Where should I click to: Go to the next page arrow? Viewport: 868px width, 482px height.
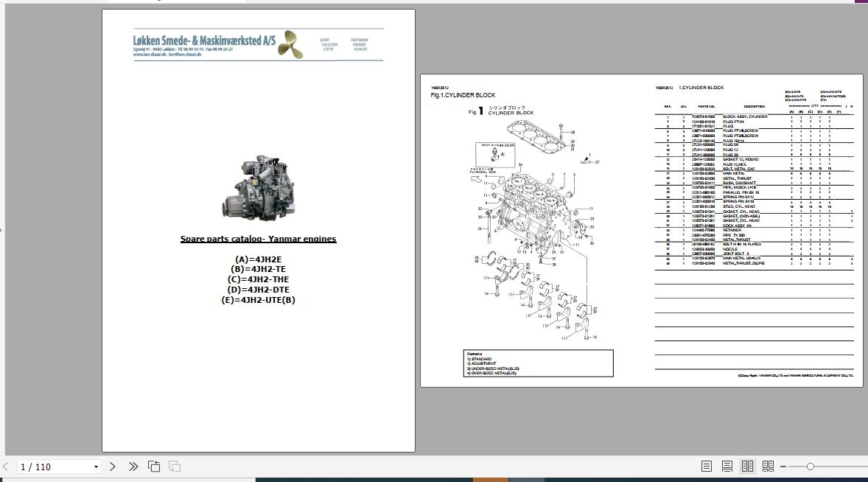tap(113, 467)
